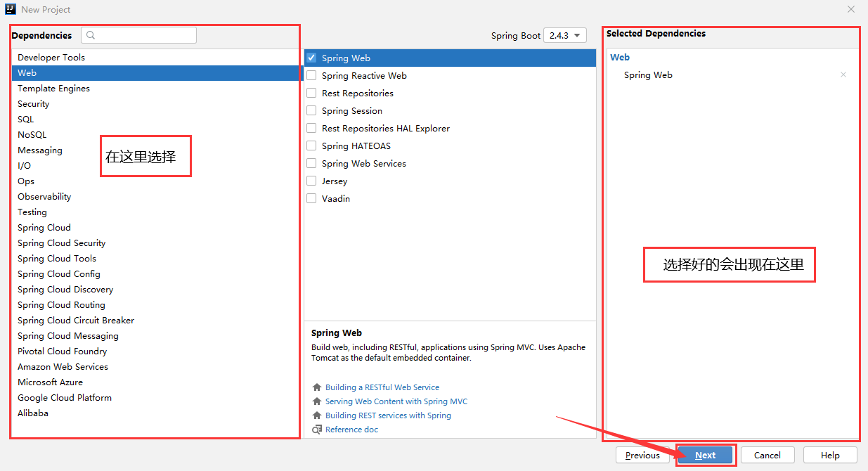Go back with the Previous button
This screenshot has width=868, height=471.
pos(642,456)
